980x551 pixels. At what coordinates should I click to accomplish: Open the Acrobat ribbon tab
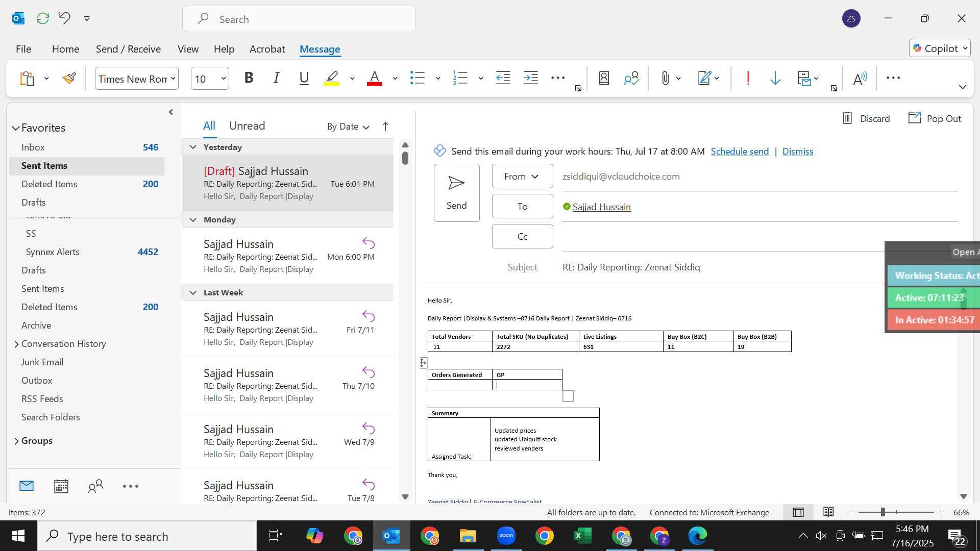pos(267,49)
